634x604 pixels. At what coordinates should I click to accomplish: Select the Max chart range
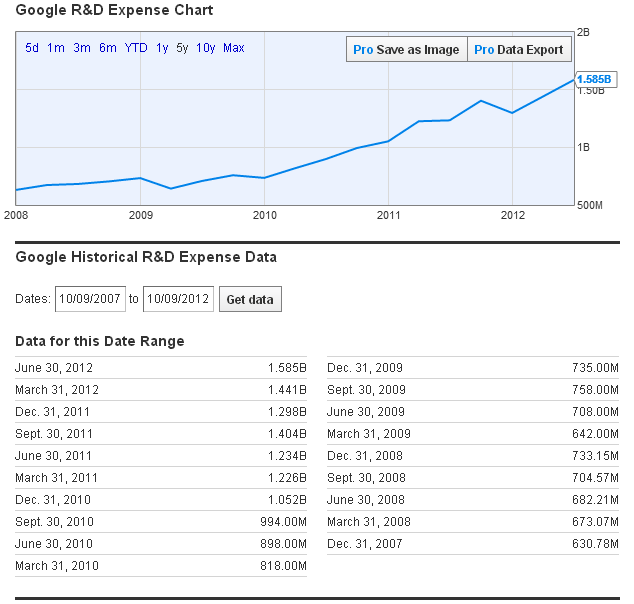point(234,48)
